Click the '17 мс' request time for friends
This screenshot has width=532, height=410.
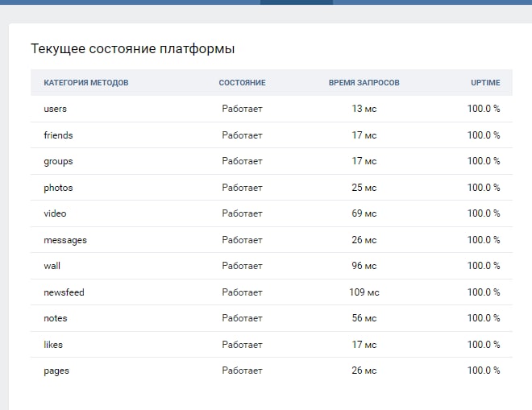(x=364, y=135)
